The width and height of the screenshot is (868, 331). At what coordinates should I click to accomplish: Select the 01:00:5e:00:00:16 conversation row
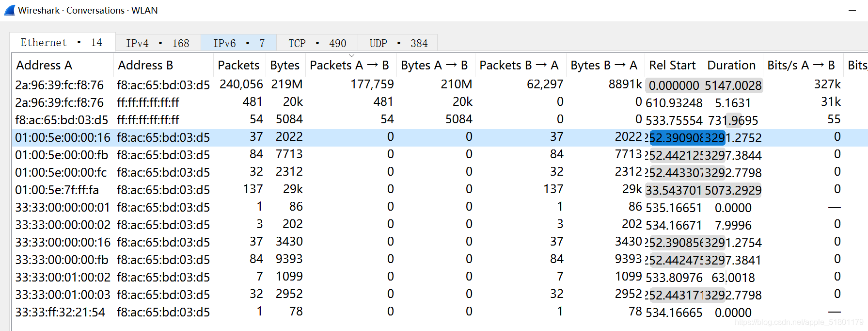pos(439,137)
